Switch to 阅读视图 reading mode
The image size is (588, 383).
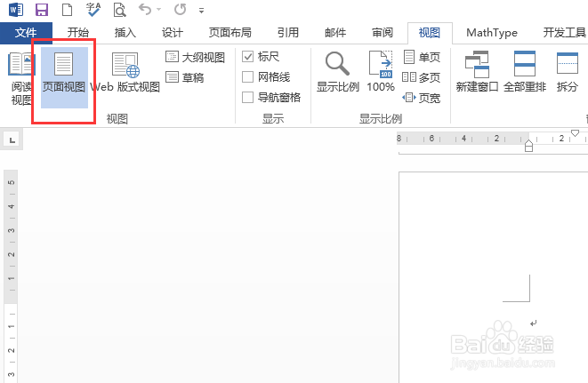[x=21, y=79]
